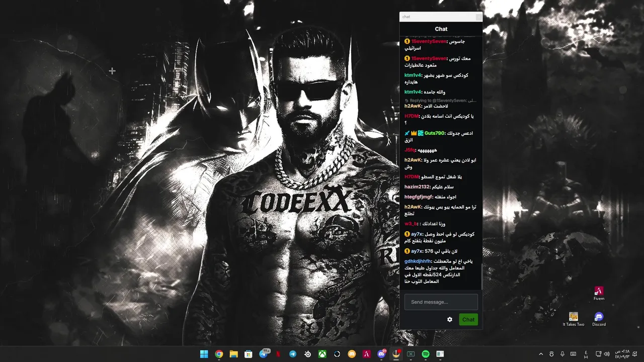The height and width of the screenshot is (362, 644).
Task: Open the news widget icon on taskbar
Action: point(440,354)
